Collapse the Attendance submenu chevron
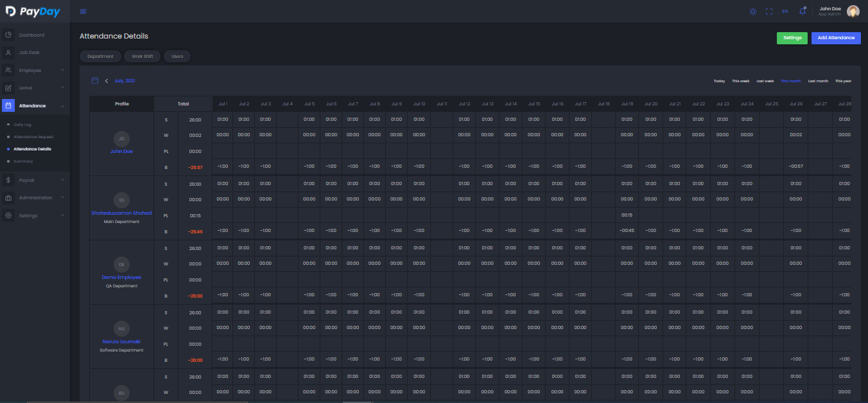 tap(62, 105)
